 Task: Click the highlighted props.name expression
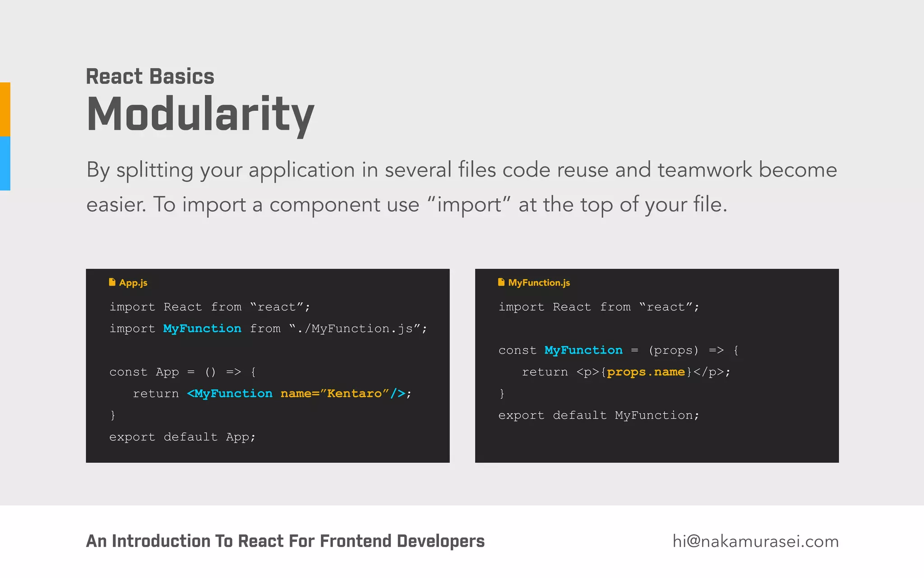pos(646,372)
